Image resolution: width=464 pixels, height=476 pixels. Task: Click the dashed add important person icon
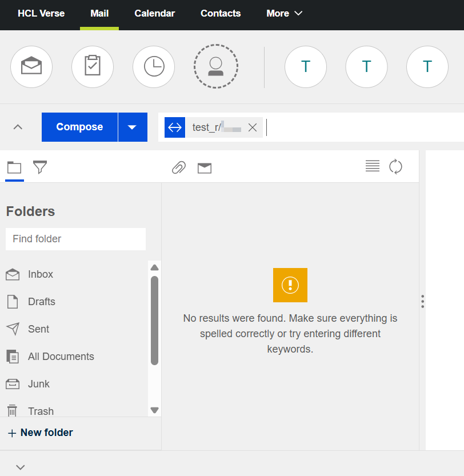click(215, 67)
